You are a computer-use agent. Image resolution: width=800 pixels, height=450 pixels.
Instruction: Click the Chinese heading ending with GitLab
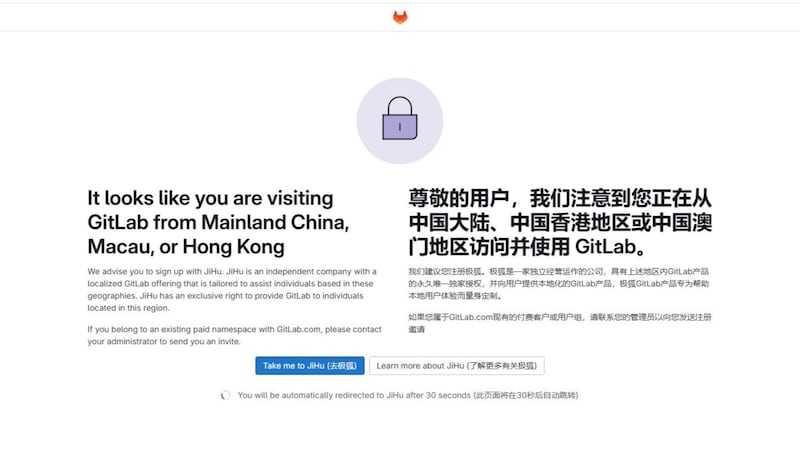point(560,222)
